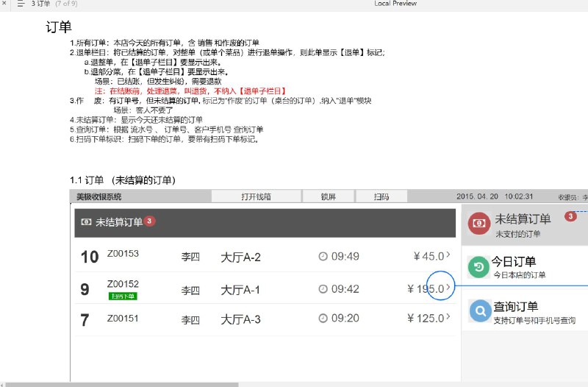The image size is (588, 387).
Task: Click the 美极收银系统 title label
Action: [99, 196]
